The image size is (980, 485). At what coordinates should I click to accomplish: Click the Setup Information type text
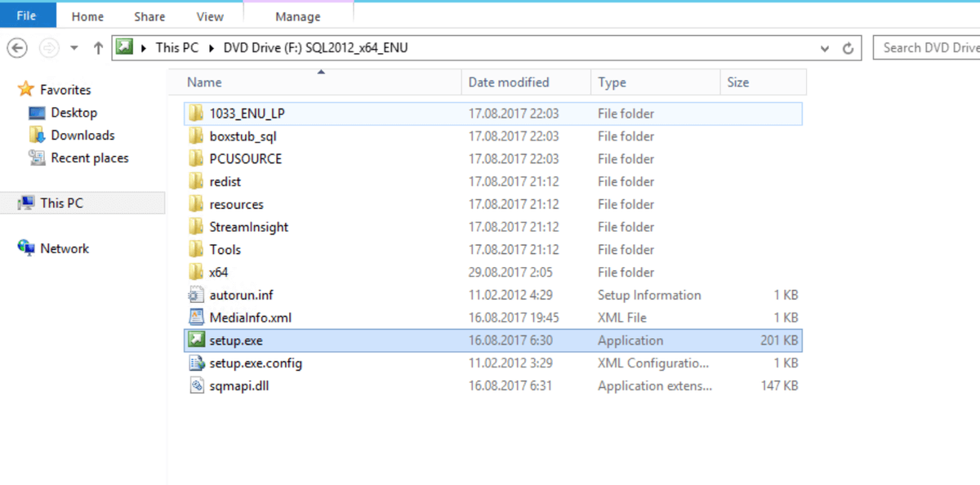pyautogui.click(x=649, y=295)
